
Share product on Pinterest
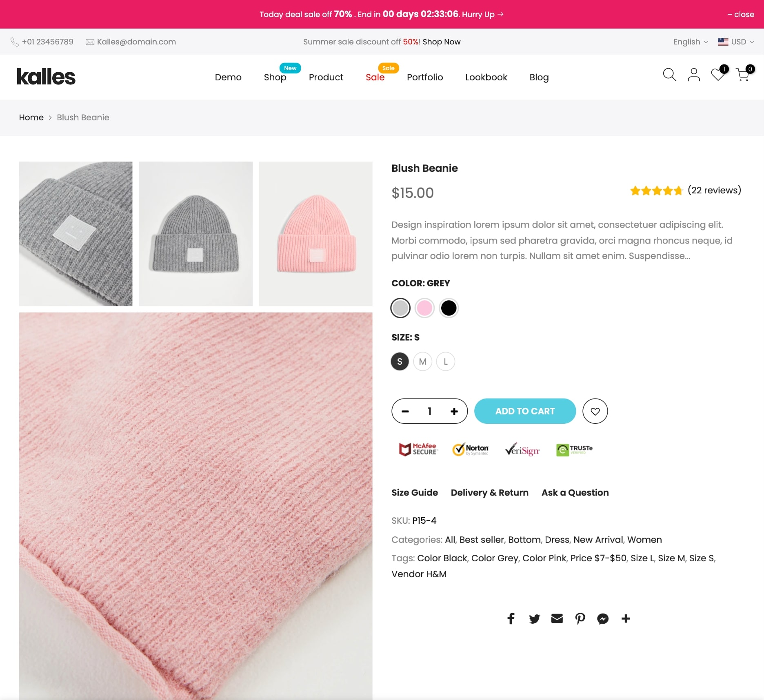(x=580, y=619)
